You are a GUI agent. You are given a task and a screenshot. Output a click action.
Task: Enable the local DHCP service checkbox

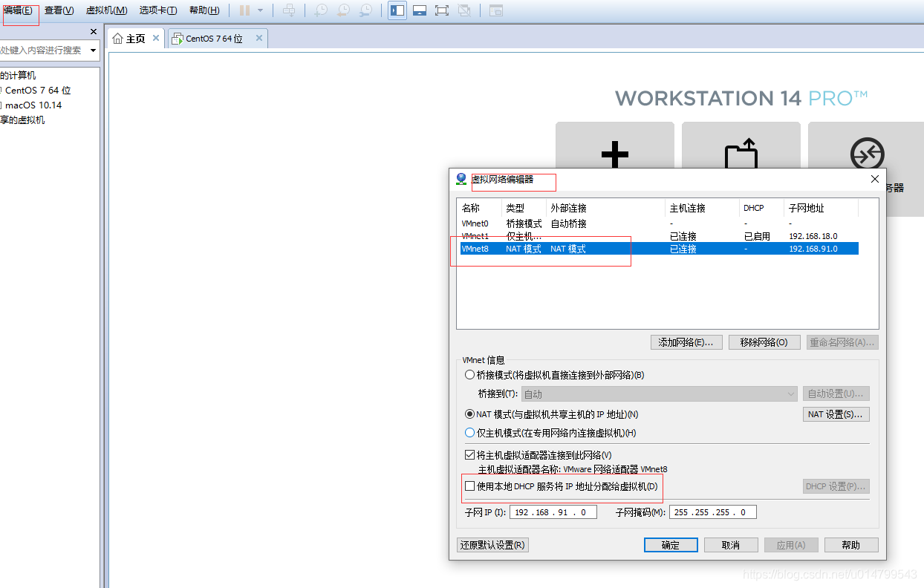pyautogui.click(x=469, y=486)
